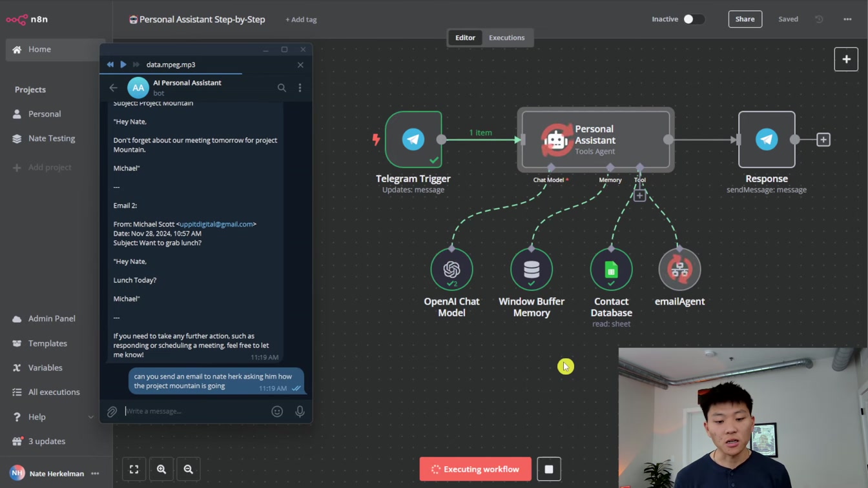This screenshot has height=488, width=868.
Task: Open workflow three-dots options menu
Action: click(847, 19)
